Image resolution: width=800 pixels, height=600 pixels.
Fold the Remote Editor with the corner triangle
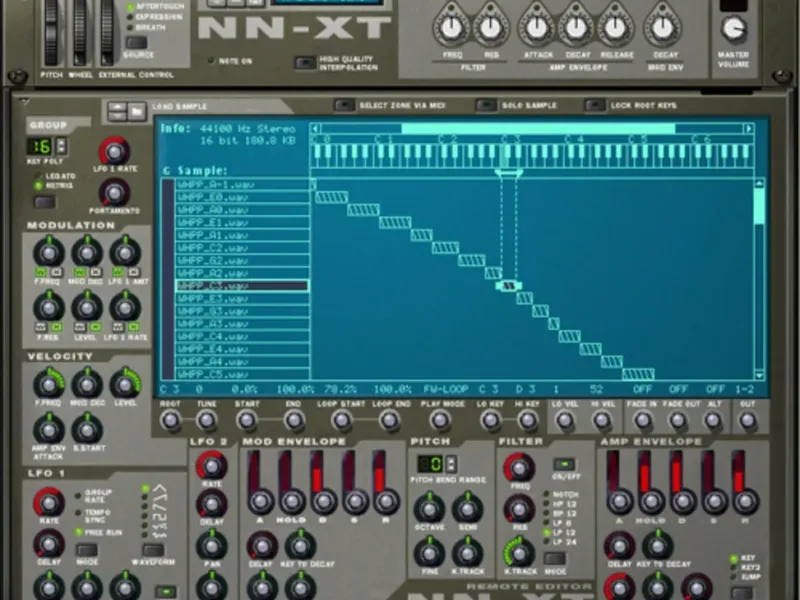coord(23,102)
